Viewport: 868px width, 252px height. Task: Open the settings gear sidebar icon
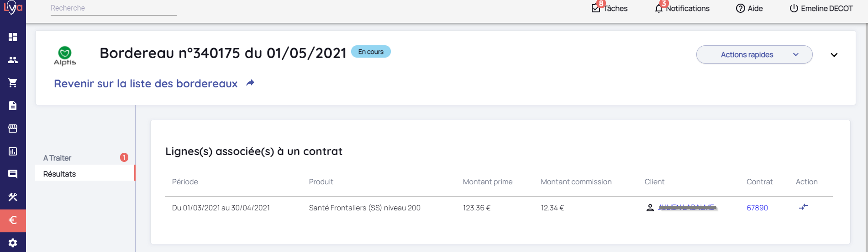[13, 243]
